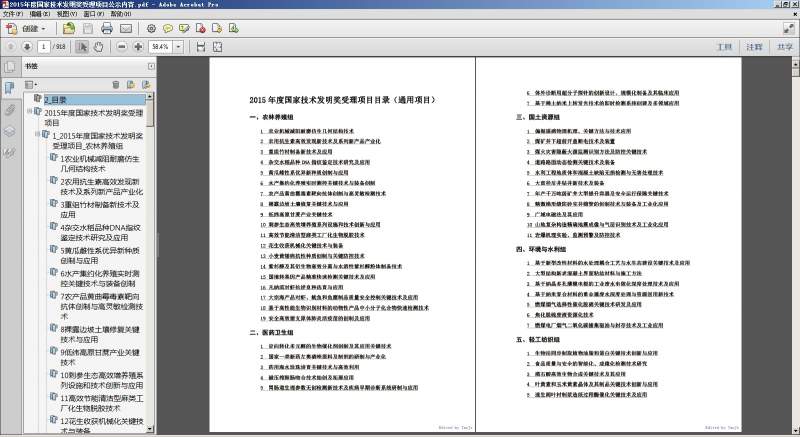
Task: Choose the Select tool arrow icon
Action: pyautogui.click(x=82, y=47)
